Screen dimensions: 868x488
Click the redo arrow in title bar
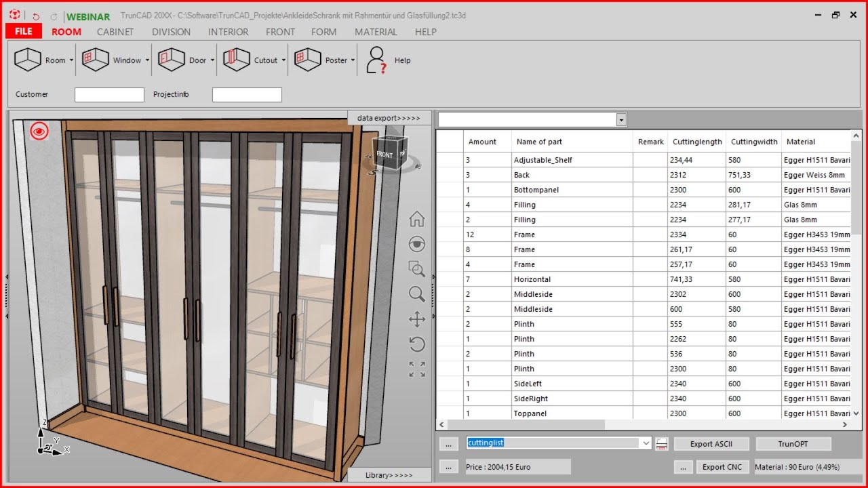[54, 16]
